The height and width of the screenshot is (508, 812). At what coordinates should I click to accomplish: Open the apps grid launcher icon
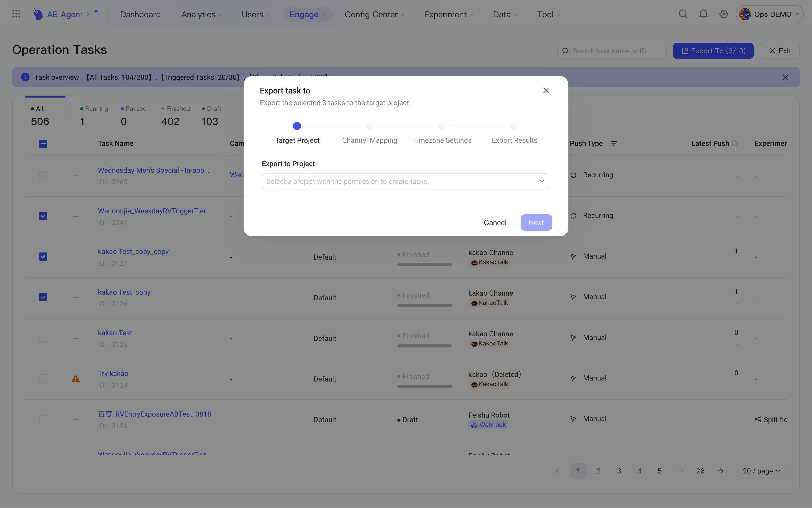pos(16,14)
